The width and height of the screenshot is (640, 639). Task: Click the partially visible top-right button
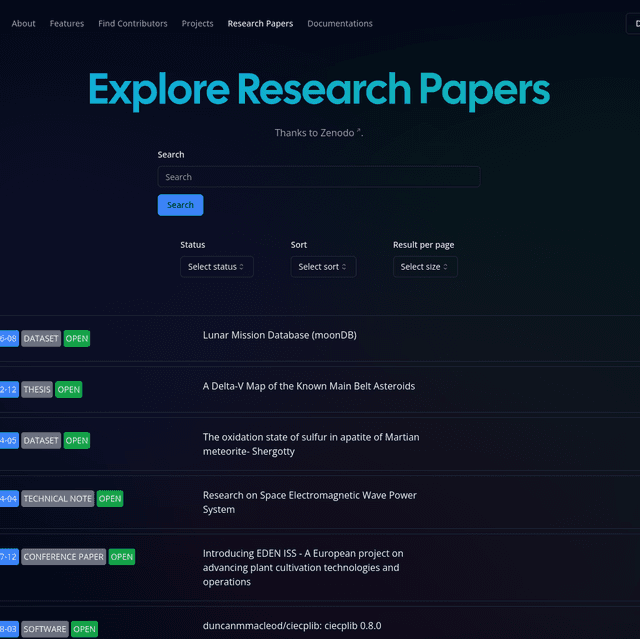coord(633,24)
